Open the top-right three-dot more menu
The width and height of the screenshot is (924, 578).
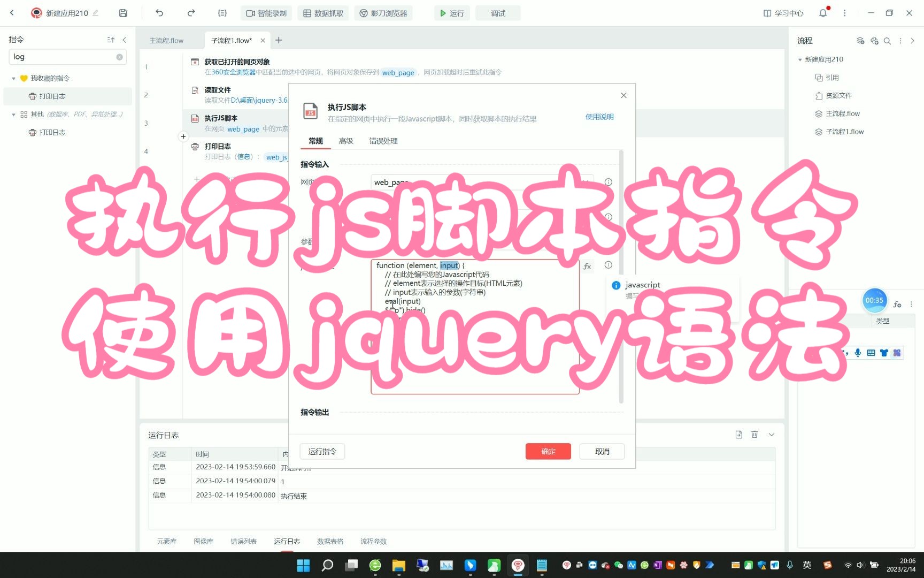(845, 13)
